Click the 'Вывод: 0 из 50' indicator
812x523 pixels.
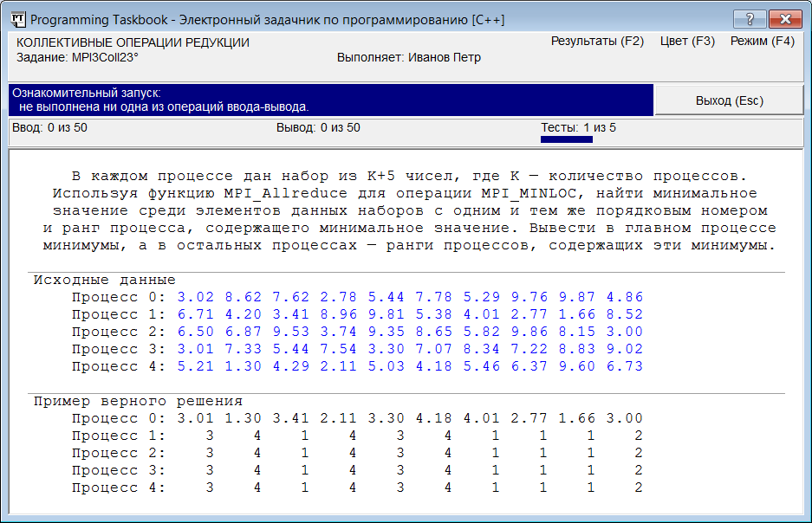coord(317,128)
